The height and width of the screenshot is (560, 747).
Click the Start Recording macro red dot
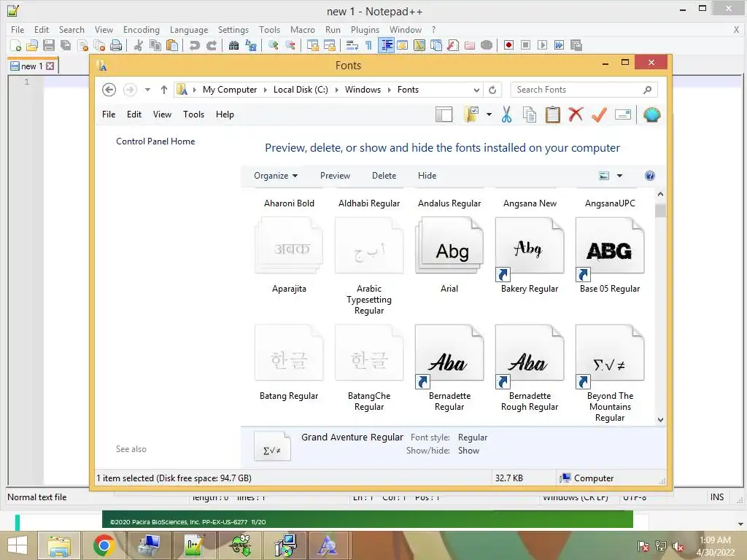tap(508, 45)
